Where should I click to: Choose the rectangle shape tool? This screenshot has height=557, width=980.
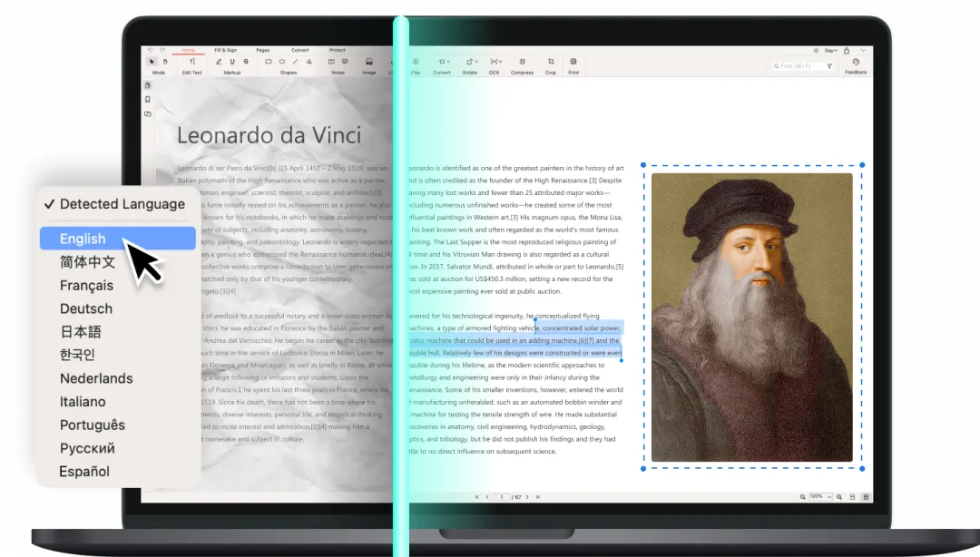(268, 62)
